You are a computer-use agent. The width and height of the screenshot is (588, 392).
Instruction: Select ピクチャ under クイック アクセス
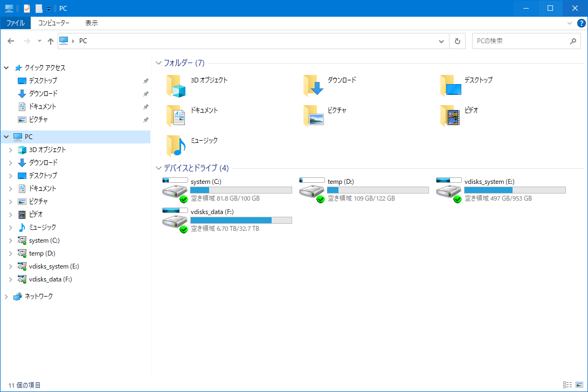point(38,120)
